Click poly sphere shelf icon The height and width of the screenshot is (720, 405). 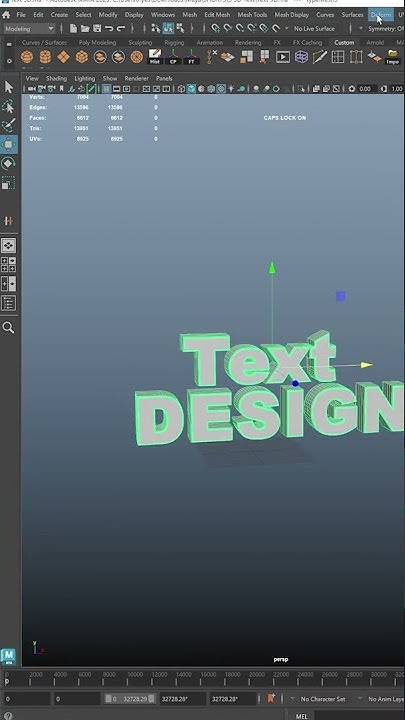[27, 57]
